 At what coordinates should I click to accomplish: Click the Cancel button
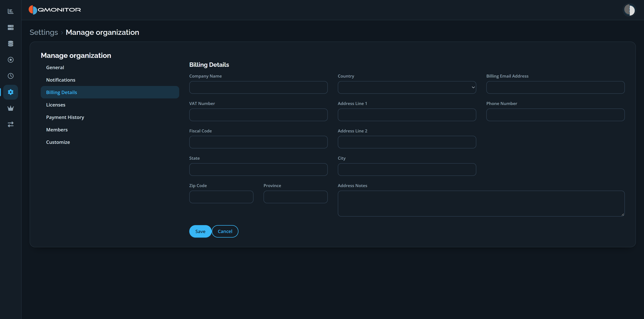tap(225, 231)
